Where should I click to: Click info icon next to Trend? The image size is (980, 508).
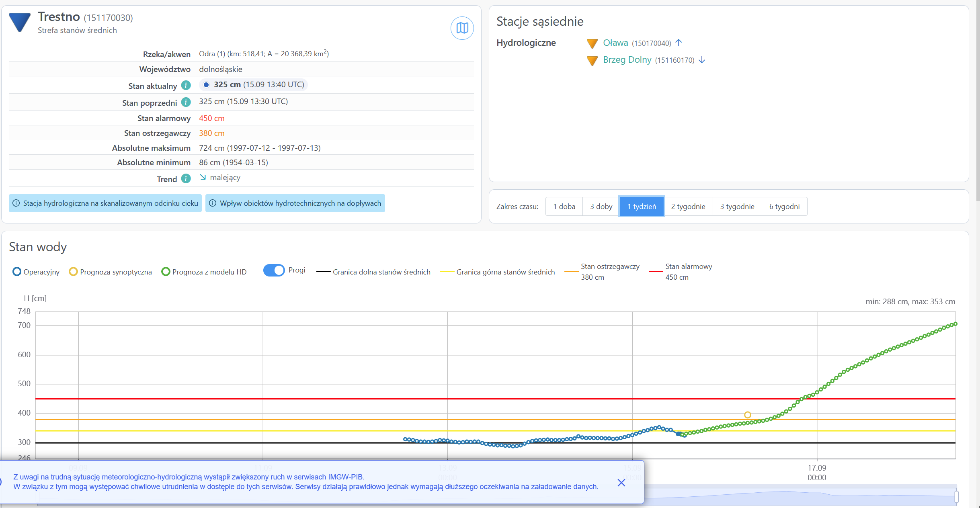(x=186, y=178)
